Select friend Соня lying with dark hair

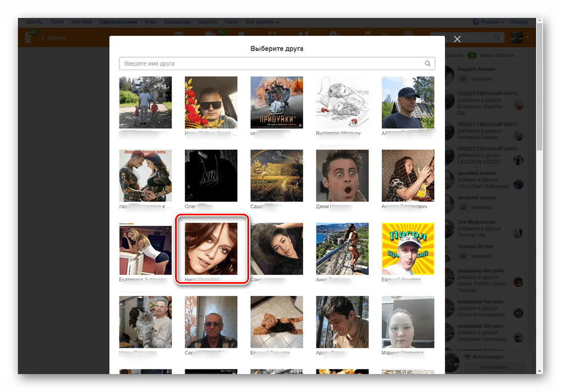[x=277, y=249]
